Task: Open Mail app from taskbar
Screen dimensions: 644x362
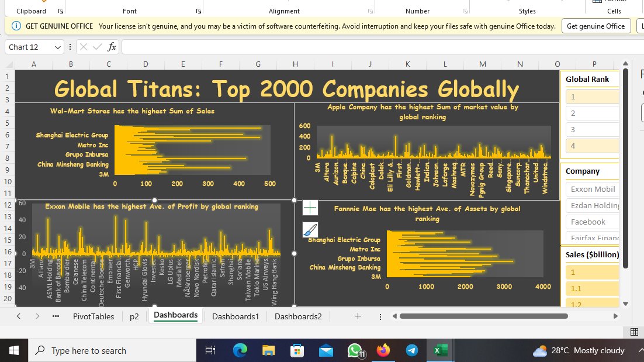Action: coord(326,350)
